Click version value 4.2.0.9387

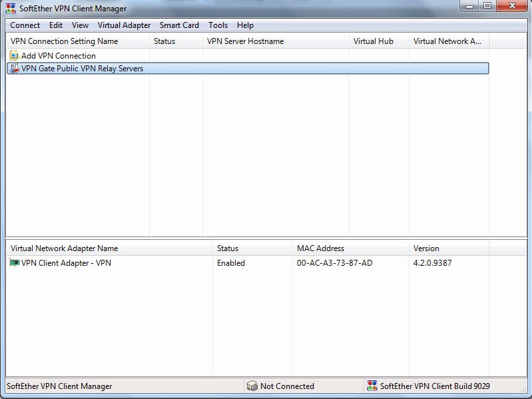pos(432,263)
